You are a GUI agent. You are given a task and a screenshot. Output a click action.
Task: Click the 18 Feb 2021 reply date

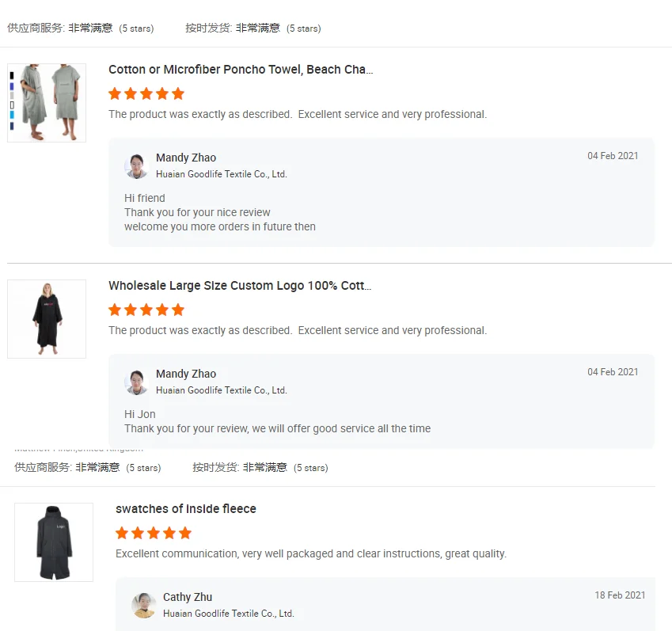pyautogui.click(x=620, y=595)
